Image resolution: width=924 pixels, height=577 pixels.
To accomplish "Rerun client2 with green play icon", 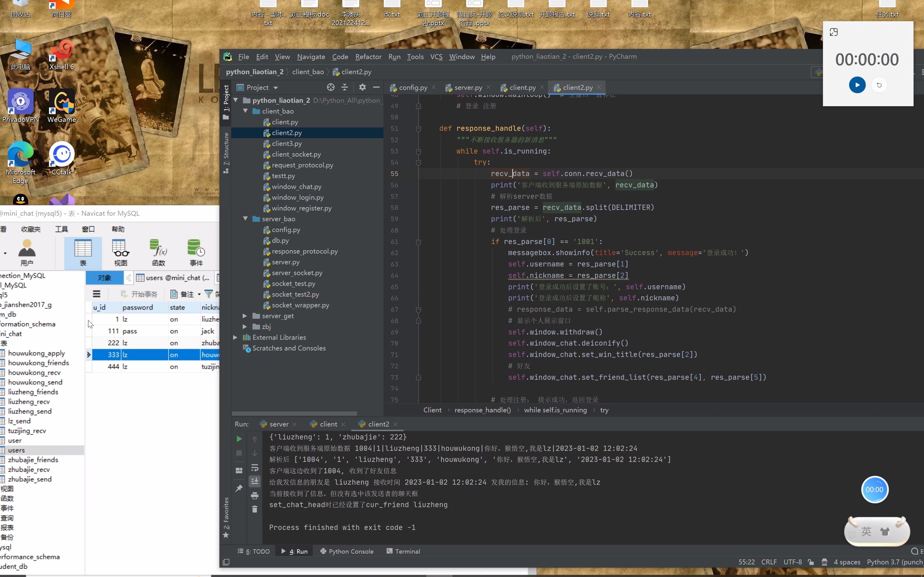I will click(x=239, y=439).
